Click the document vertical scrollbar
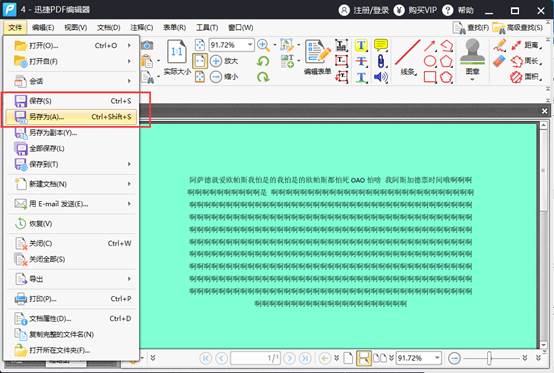 (x=543, y=235)
